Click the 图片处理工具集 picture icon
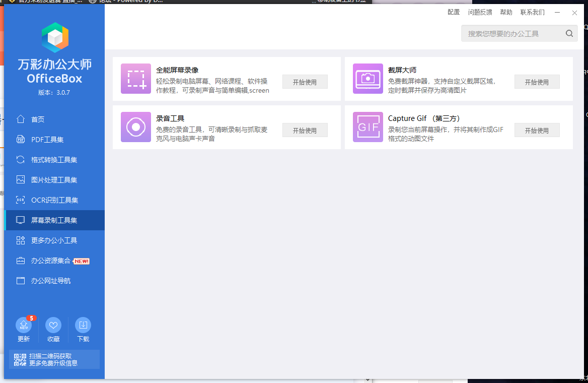Viewport: 588px width, 383px height. pyautogui.click(x=21, y=179)
